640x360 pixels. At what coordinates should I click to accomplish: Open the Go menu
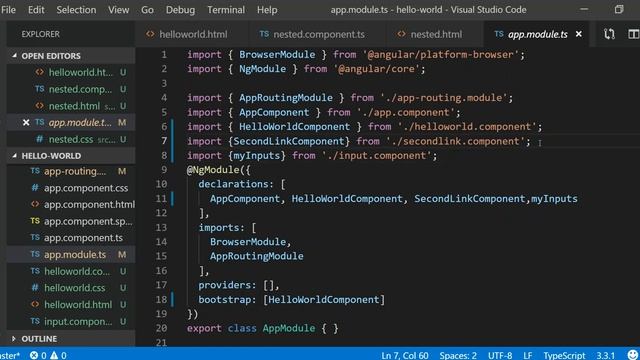tap(147, 10)
